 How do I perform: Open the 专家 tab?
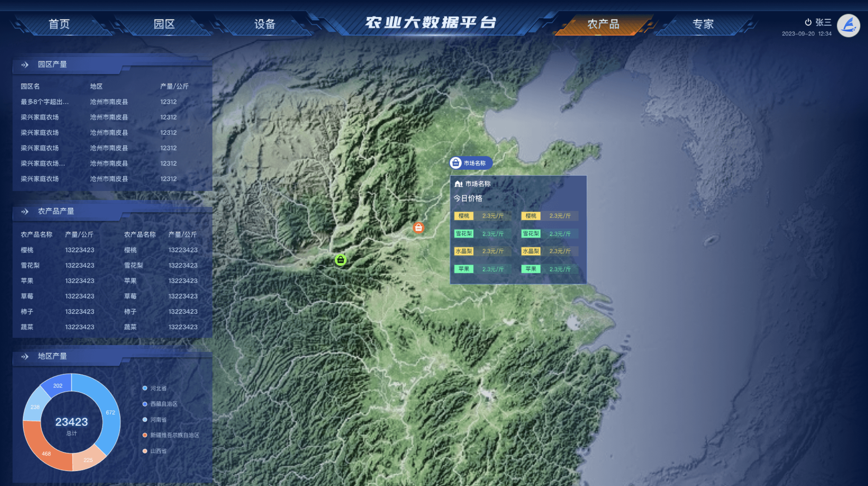703,24
